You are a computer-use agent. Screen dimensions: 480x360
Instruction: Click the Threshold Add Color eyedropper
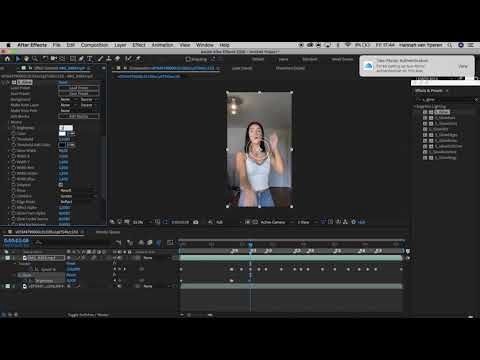pyautogui.click(x=72, y=145)
